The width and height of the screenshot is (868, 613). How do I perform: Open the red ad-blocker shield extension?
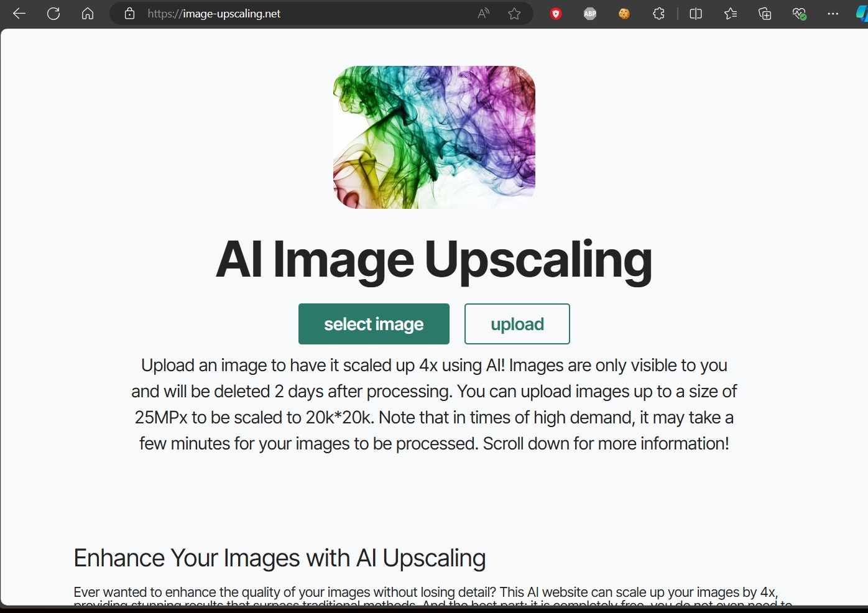click(x=555, y=13)
